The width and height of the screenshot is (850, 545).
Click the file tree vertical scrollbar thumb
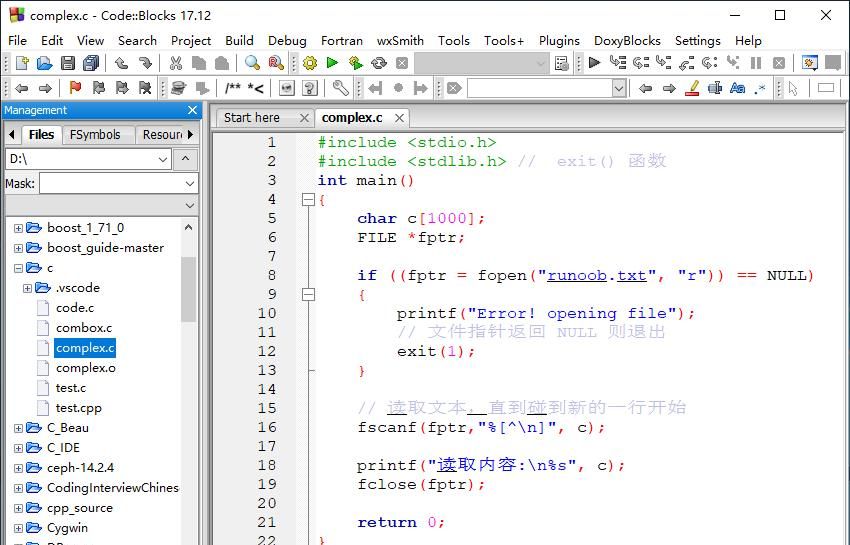point(188,290)
